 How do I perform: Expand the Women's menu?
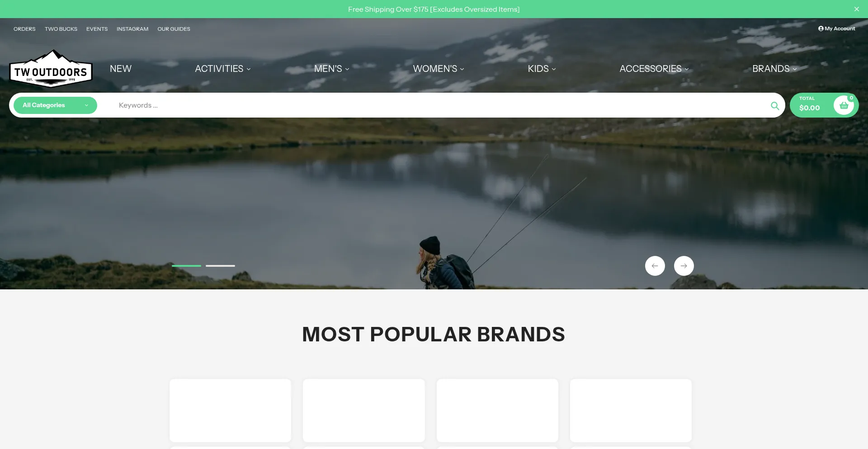point(439,69)
